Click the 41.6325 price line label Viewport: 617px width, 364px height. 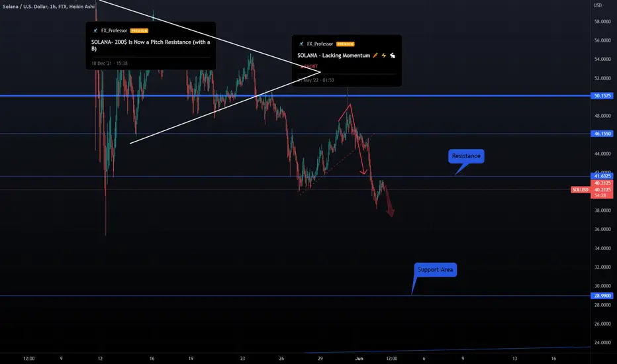[x=602, y=176]
